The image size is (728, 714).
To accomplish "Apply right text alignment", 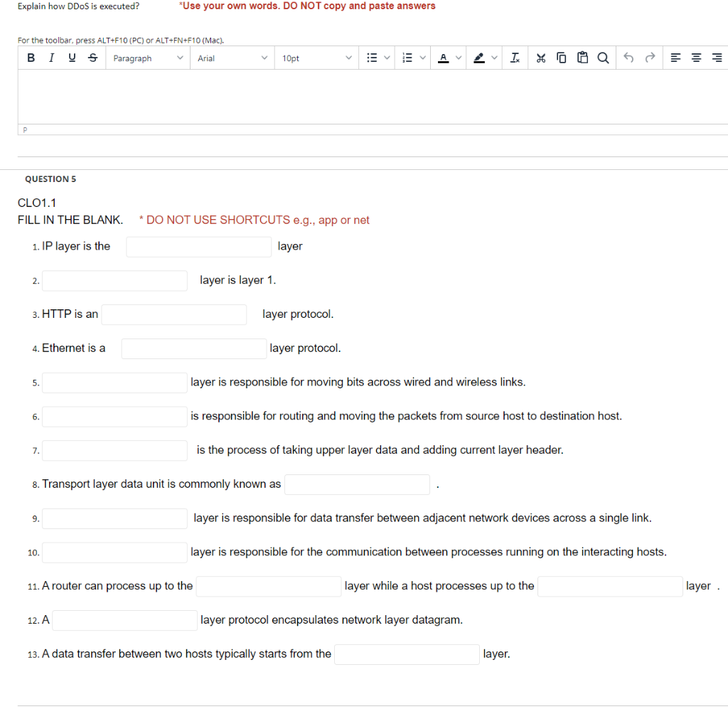I will [716, 58].
